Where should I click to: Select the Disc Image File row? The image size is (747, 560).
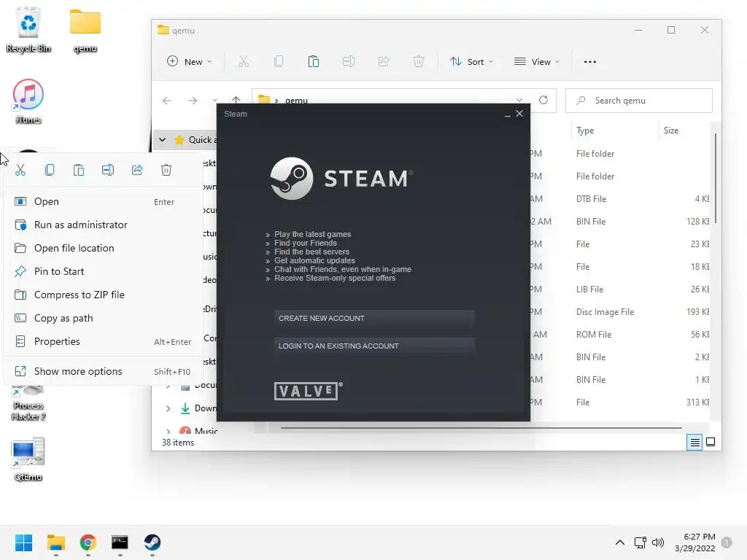pos(619,312)
